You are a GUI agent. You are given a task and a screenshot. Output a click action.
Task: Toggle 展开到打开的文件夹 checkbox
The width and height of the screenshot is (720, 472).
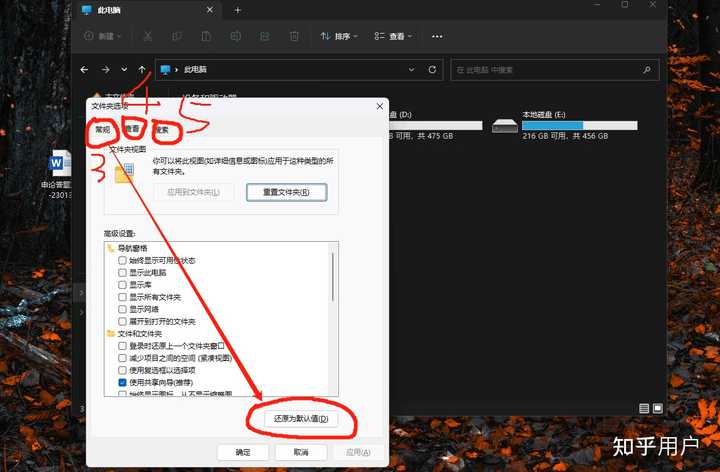122,321
